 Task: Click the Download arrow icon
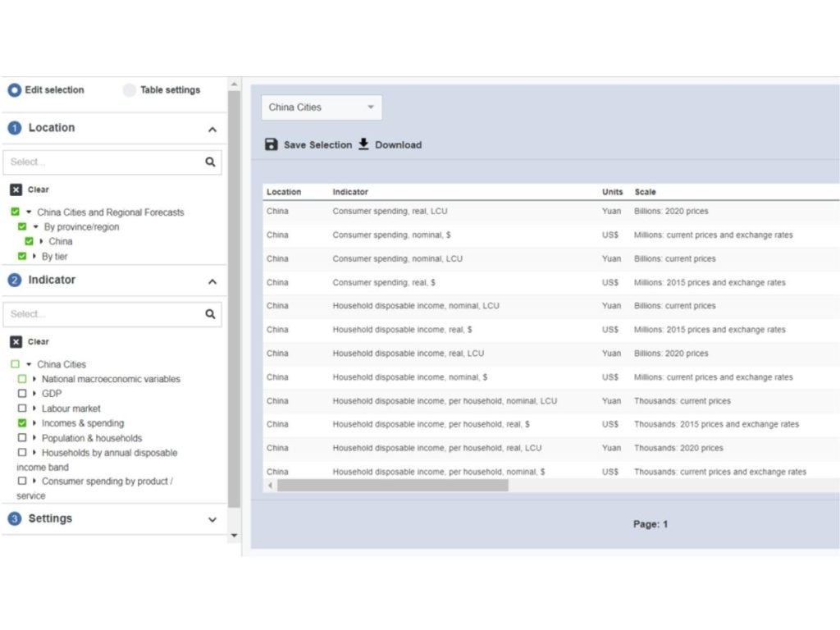363,144
